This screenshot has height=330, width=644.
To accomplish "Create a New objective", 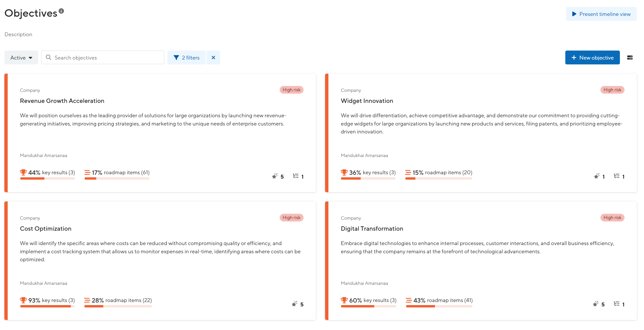I will click(592, 57).
